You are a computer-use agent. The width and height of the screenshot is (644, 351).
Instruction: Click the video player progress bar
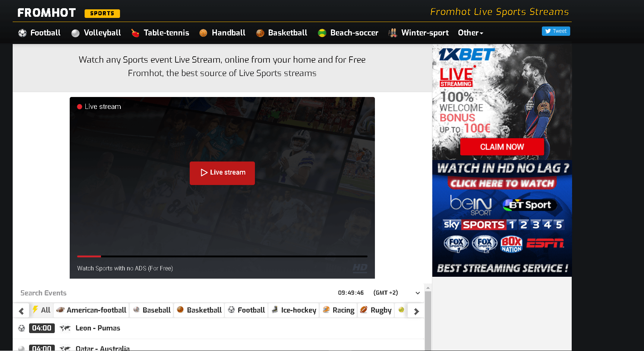[x=222, y=257]
